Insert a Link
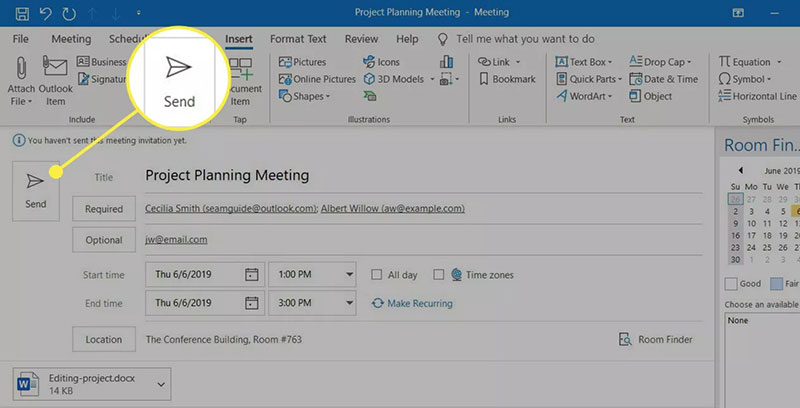 tap(499, 62)
